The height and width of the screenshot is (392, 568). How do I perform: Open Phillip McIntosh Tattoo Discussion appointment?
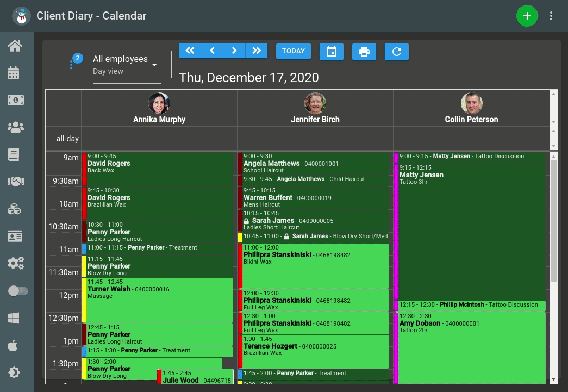(470, 305)
